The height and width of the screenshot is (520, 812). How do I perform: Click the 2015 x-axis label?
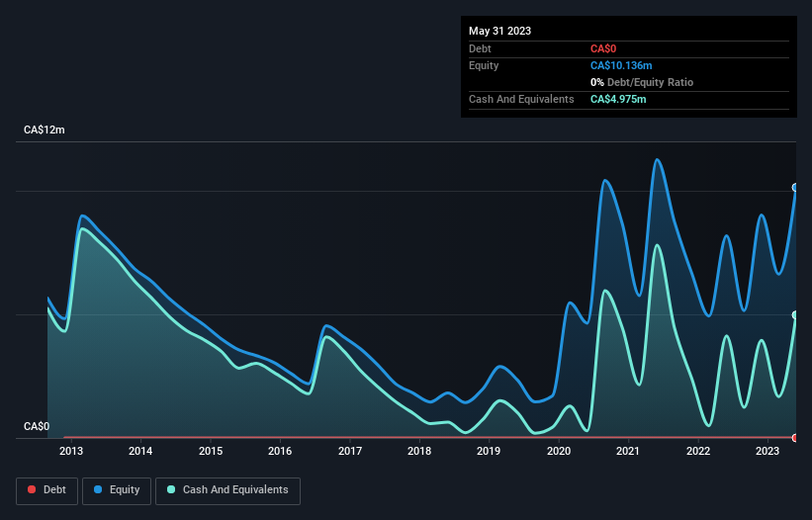[211, 451]
